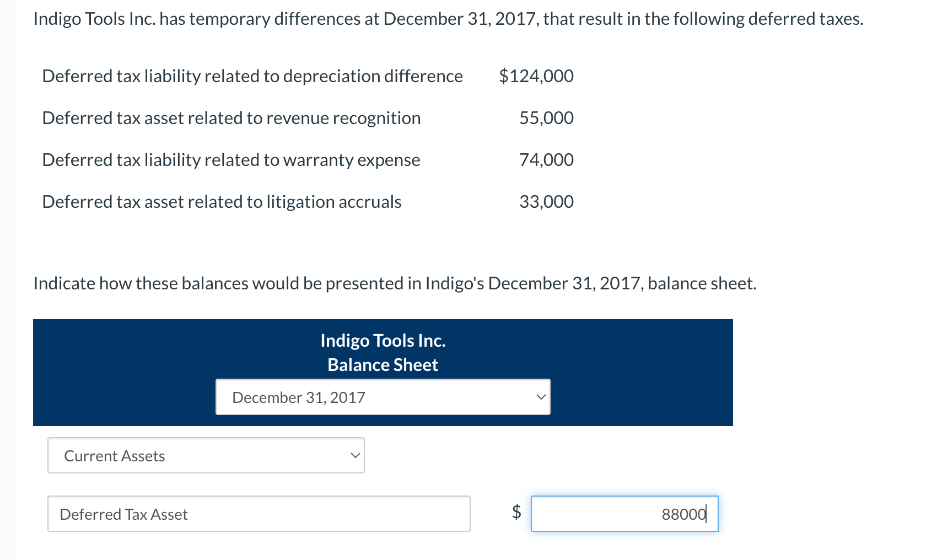Select the $124,000 depreciation difference value

coord(536,76)
